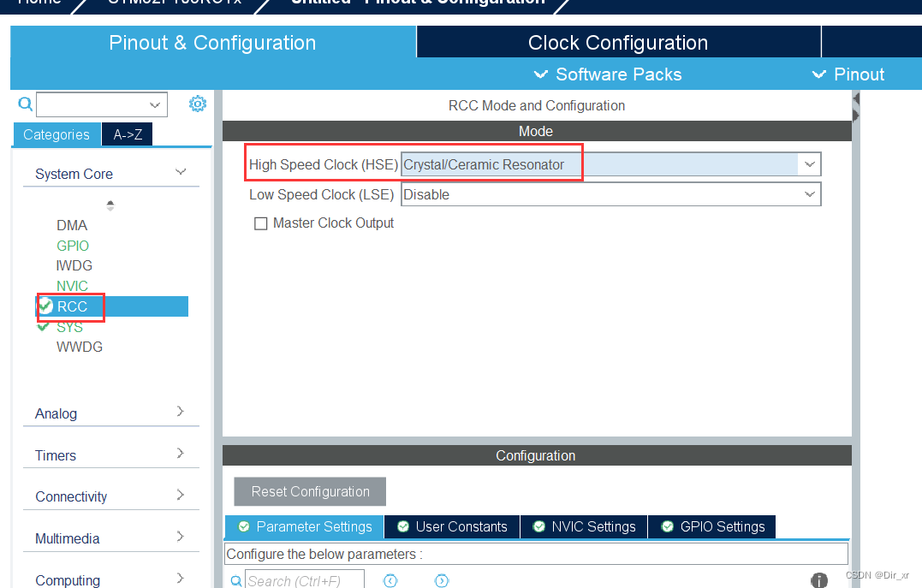Image resolution: width=922 pixels, height=588 pixels.
Task: Expand the Computing category
Action: coord(181,579)
